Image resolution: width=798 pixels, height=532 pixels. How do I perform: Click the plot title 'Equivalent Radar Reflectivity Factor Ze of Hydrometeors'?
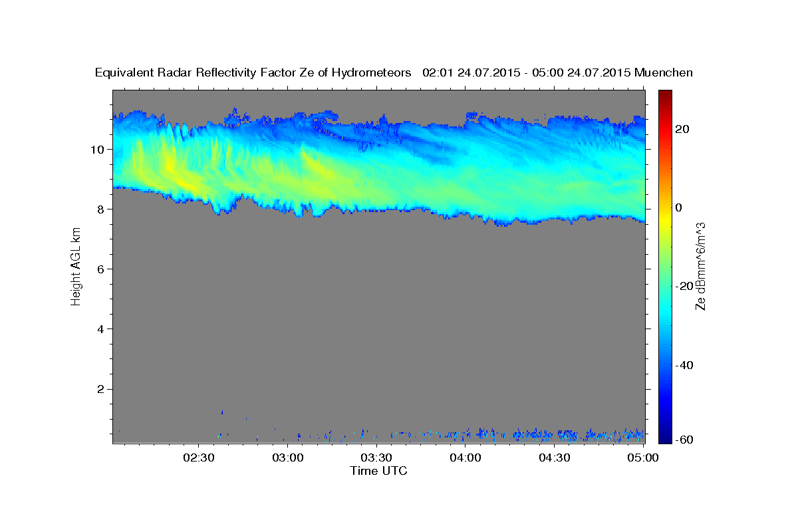(253, 73)
